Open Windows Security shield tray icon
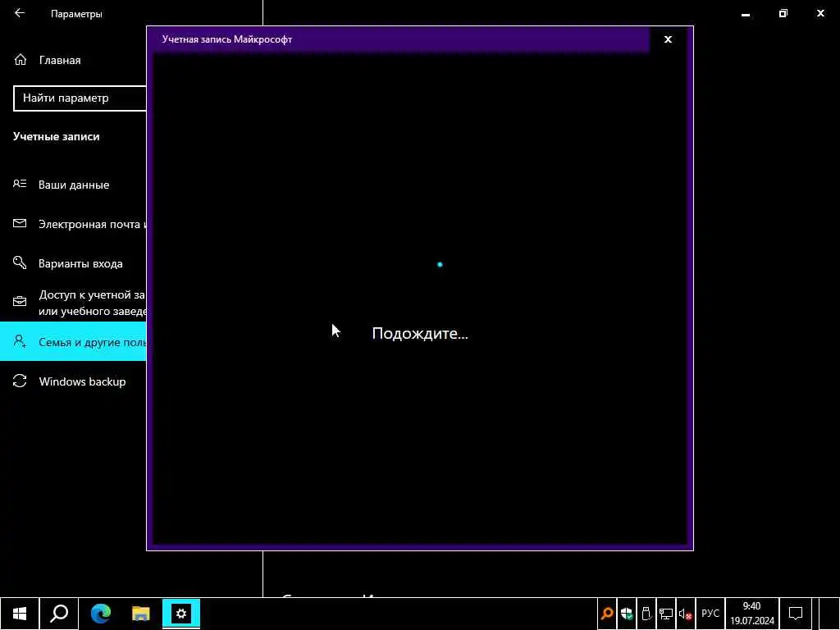Screen dimensions: 840x630 (626, 614)
